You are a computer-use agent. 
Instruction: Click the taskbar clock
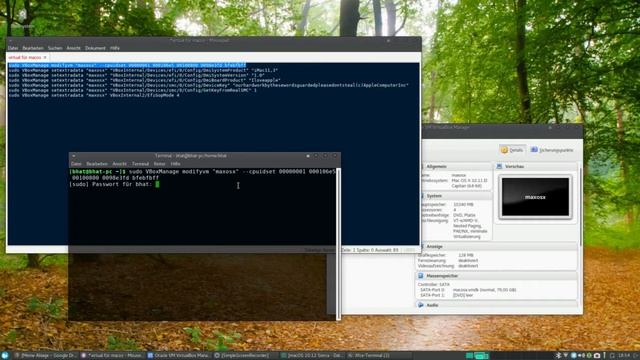624,356
